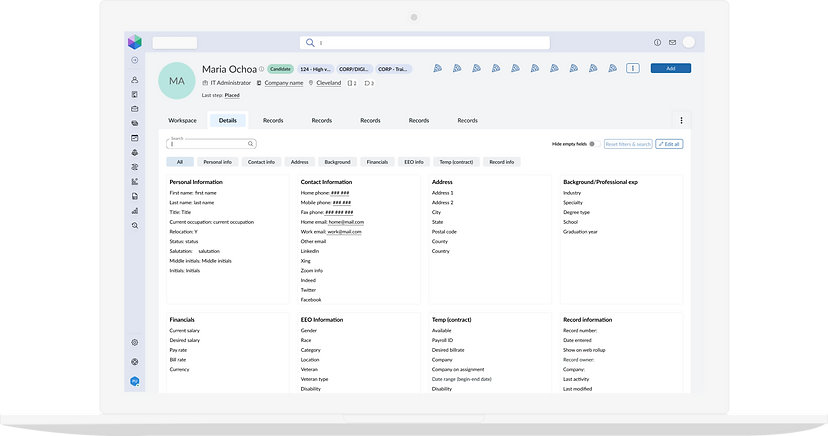Switch to the Workspace tab
The height and width of the screenshot is (436, 828).
click(x=182, y=120)
